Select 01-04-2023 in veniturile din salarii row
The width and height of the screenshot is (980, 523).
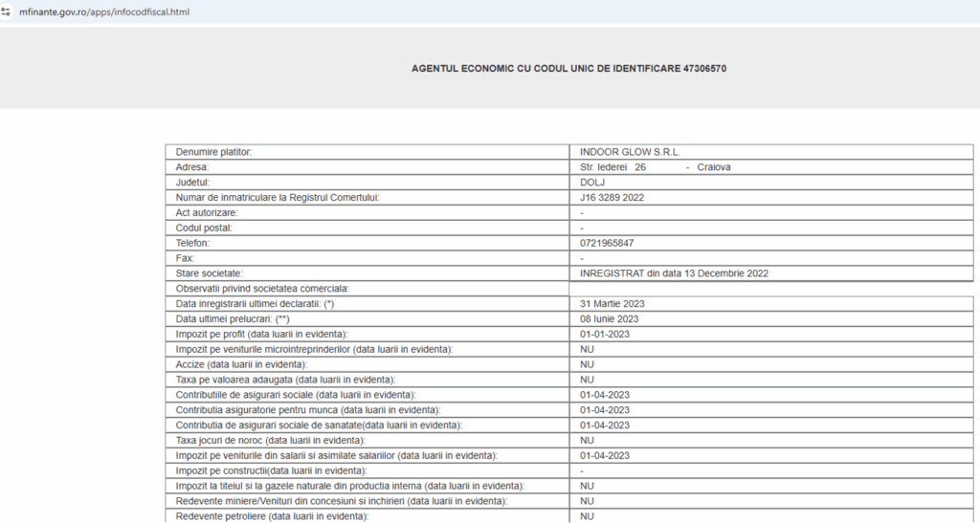[605, 456]
